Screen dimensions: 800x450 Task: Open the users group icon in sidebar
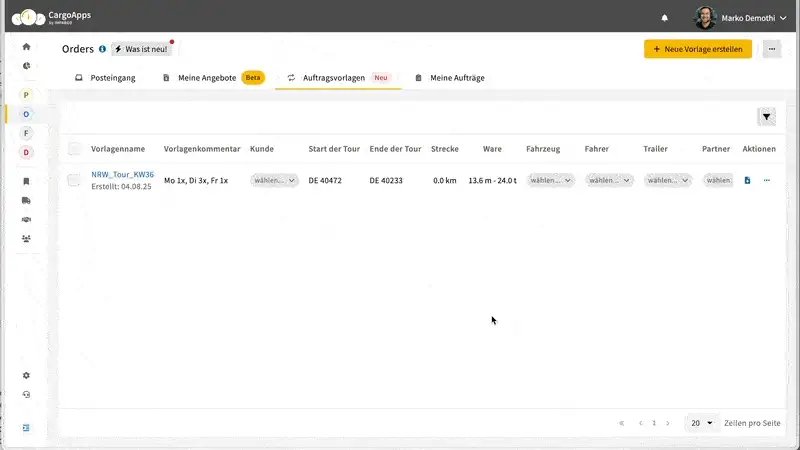point(27,238)
